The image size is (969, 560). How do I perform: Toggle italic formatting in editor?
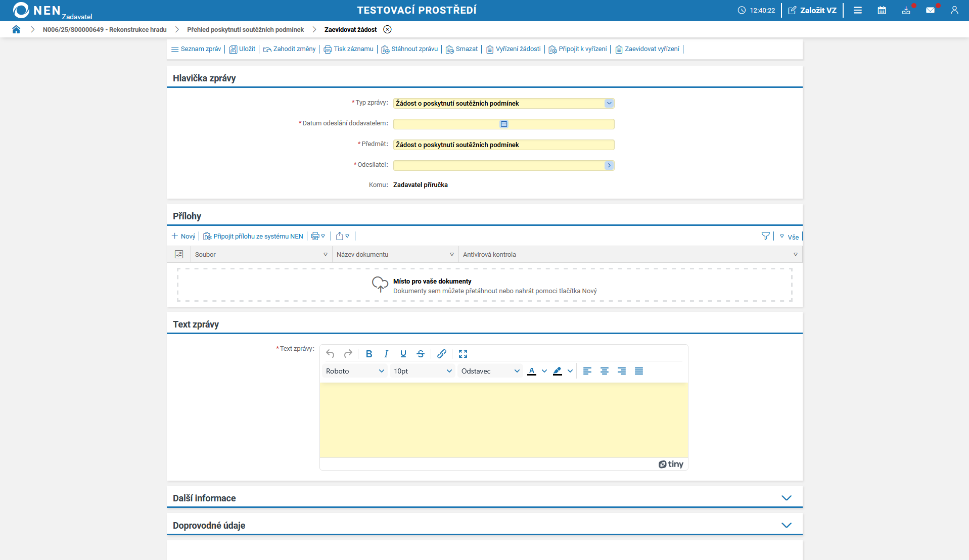[386, 354]
